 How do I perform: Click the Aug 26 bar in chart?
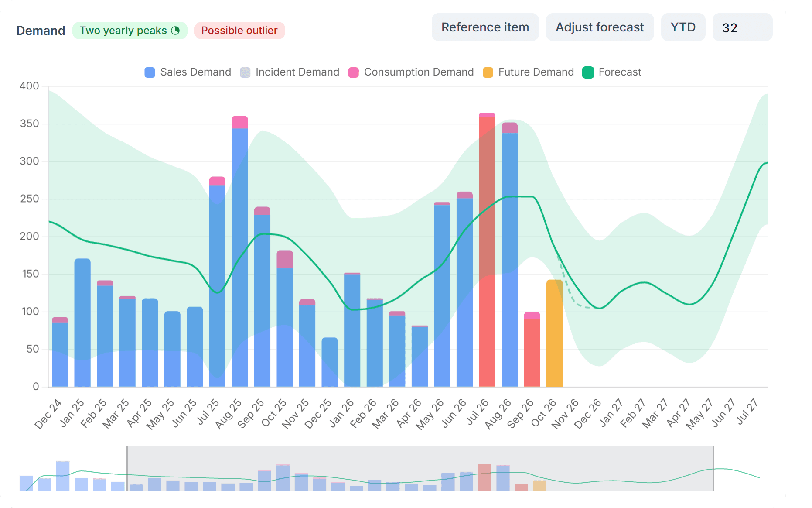(x=509, y=254)
